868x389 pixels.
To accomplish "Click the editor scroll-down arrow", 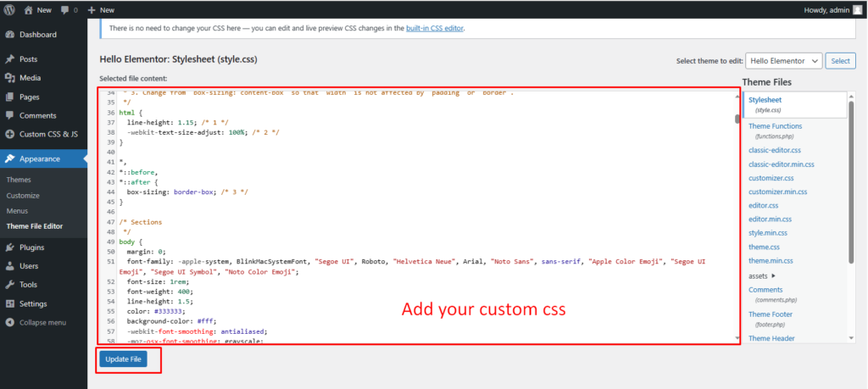I will pos(737,337).
